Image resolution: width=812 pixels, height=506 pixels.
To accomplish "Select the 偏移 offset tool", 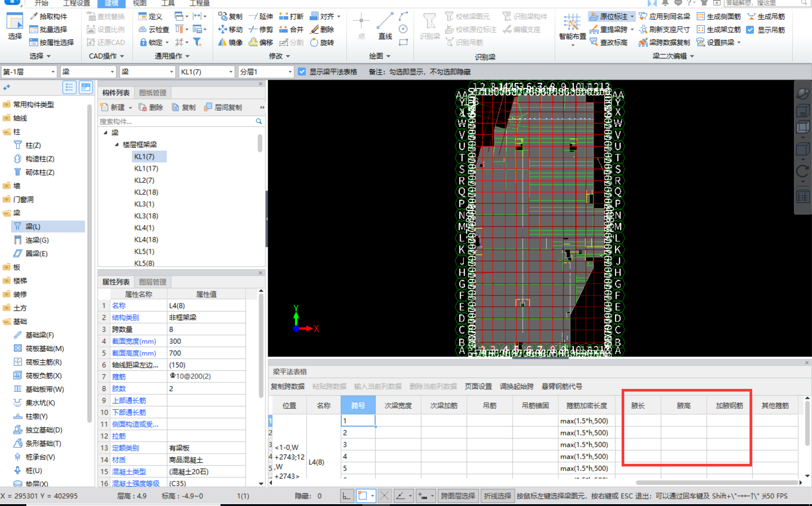I will tap(261, 42).
